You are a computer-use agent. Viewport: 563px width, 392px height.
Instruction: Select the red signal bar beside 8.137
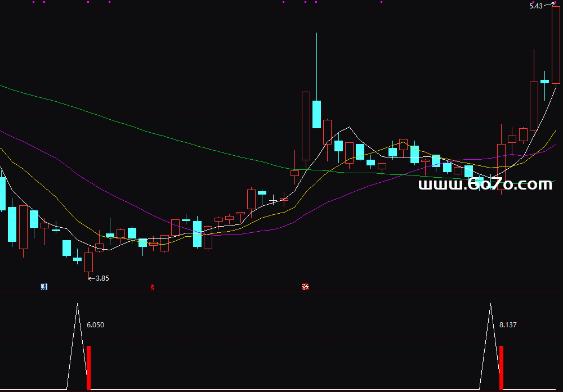point(501,367)
